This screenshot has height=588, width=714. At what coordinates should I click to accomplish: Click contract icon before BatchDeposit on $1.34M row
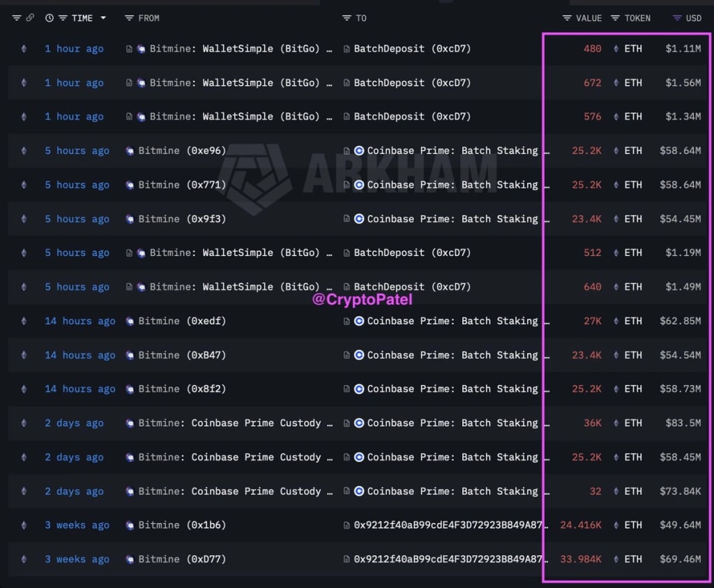(347, 116)
